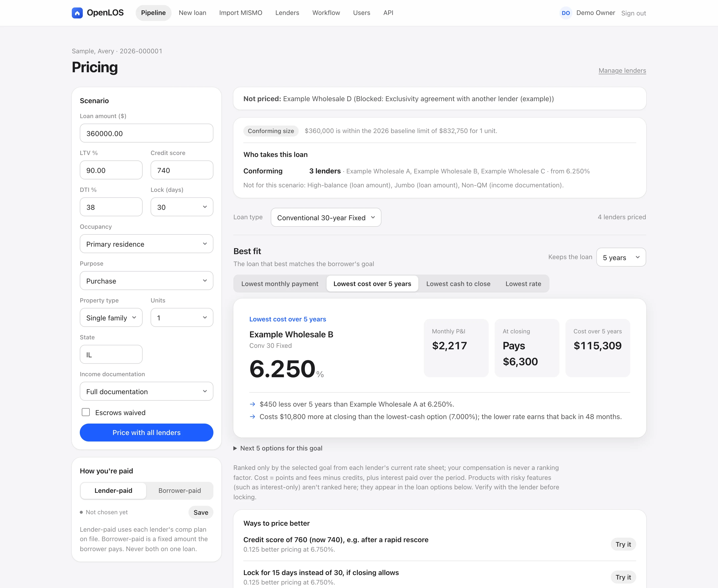
Task: Try it for 15-day lock suggestion
Action: [x=623, y=577]
